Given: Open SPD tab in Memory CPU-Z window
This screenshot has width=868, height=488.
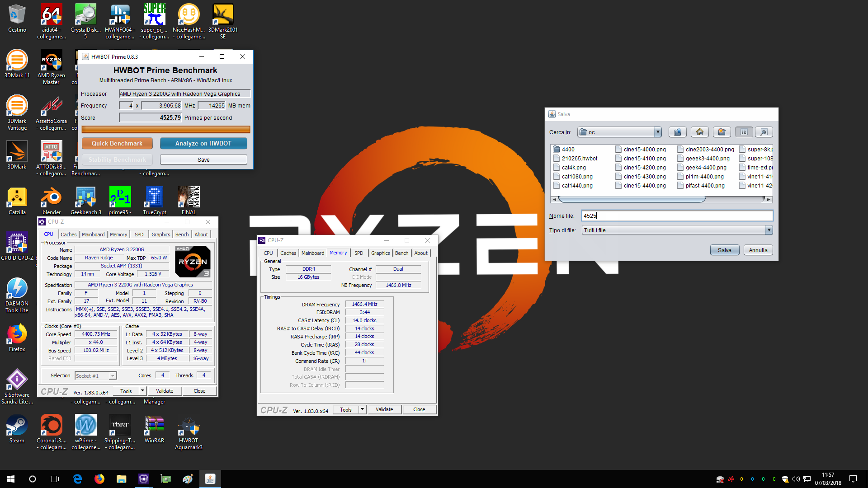Looking at the screenshot, I should tap(359, 253).
